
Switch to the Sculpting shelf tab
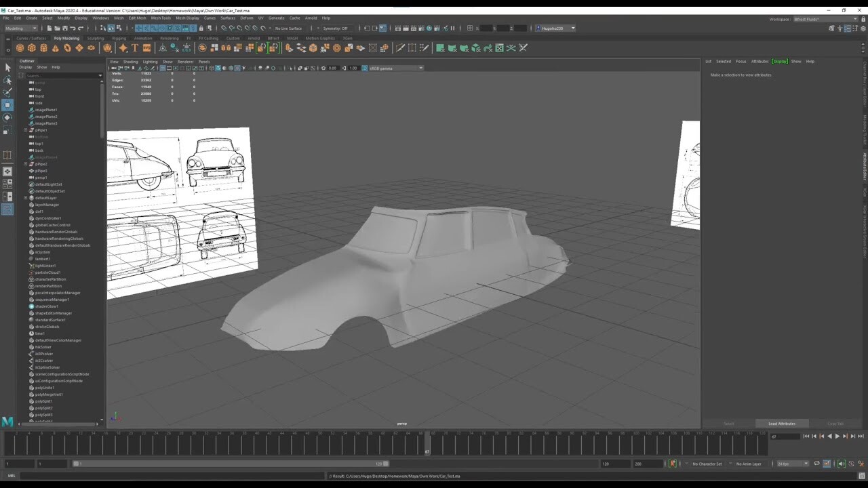pos(95,39)
